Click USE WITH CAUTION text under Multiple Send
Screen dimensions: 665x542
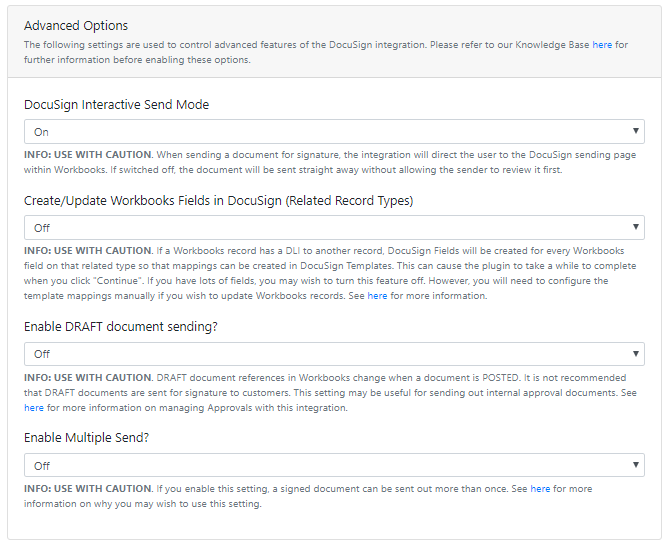click(x=103, y=489)
